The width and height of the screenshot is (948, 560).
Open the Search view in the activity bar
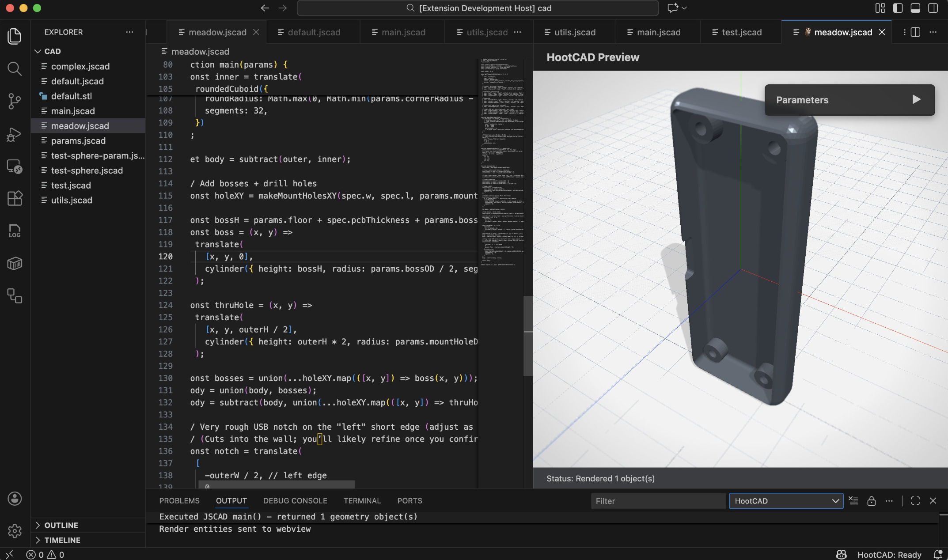tap(15, 69)
